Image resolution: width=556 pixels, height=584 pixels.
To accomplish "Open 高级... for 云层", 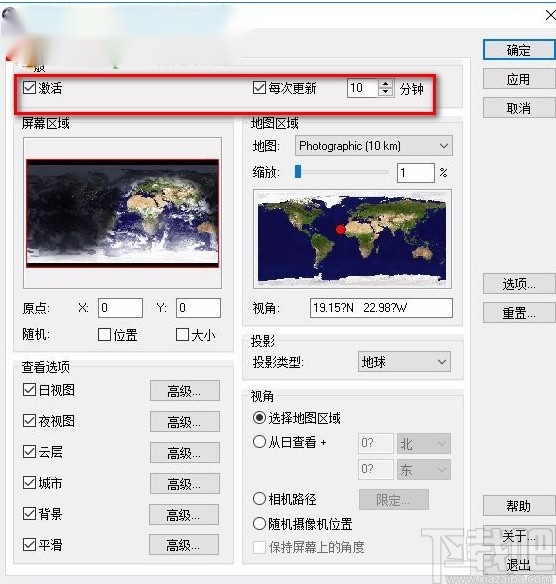I will coord(185,453).
